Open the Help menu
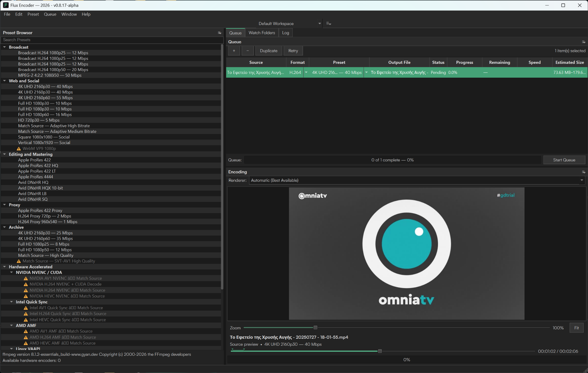This screenshot has width=588, height=373. click(x=86, y=14)
